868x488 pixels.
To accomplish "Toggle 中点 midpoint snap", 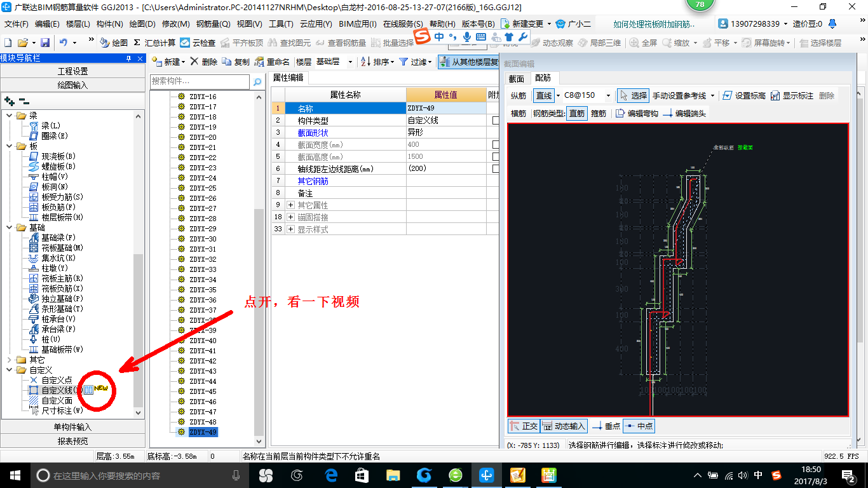I will [x=639, y=426].
